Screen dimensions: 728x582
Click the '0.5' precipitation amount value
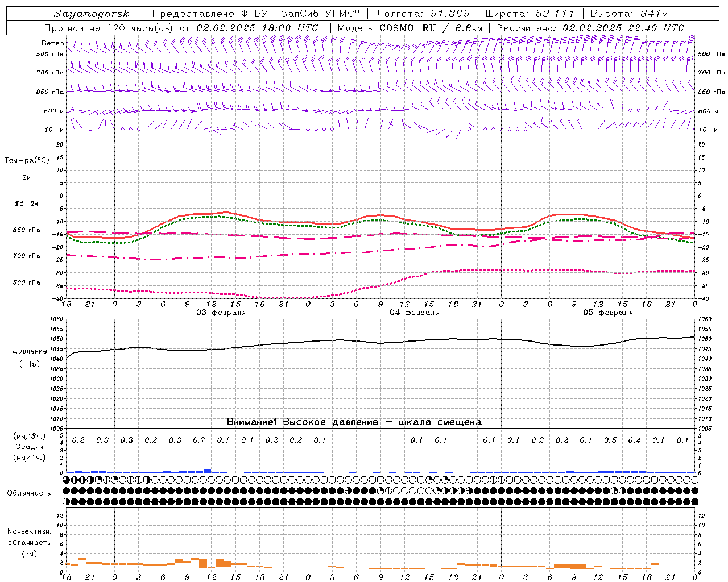coord(610,440)
